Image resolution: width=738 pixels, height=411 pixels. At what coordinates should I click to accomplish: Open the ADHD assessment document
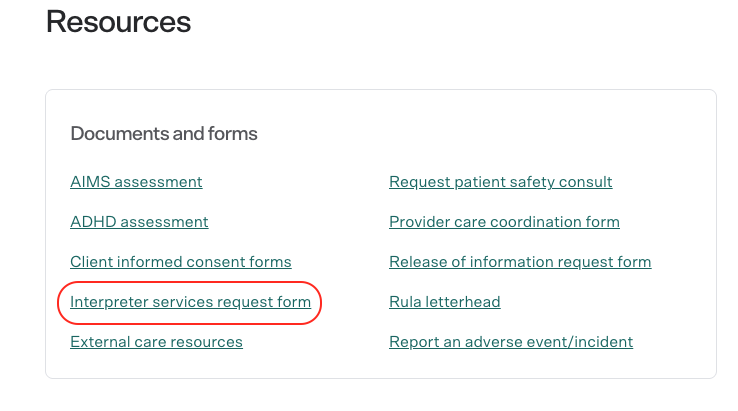[139, 222]
